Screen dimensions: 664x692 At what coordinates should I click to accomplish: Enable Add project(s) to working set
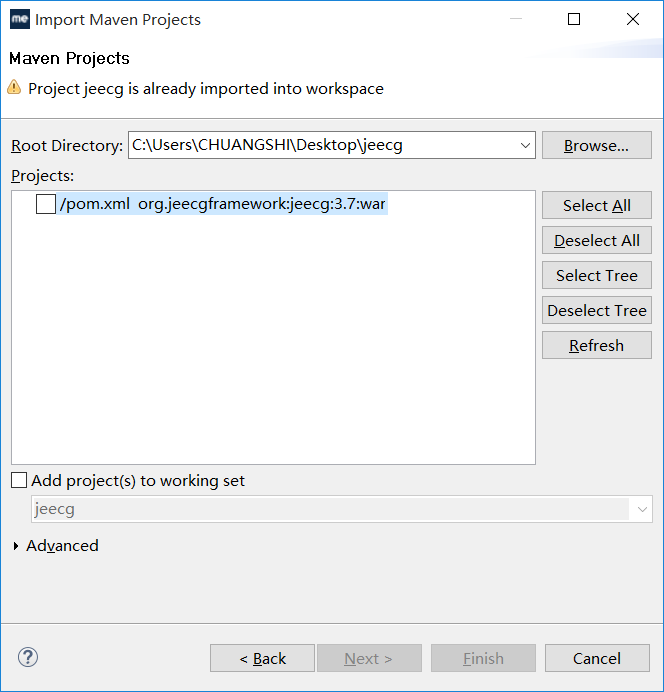coord(19,480)
